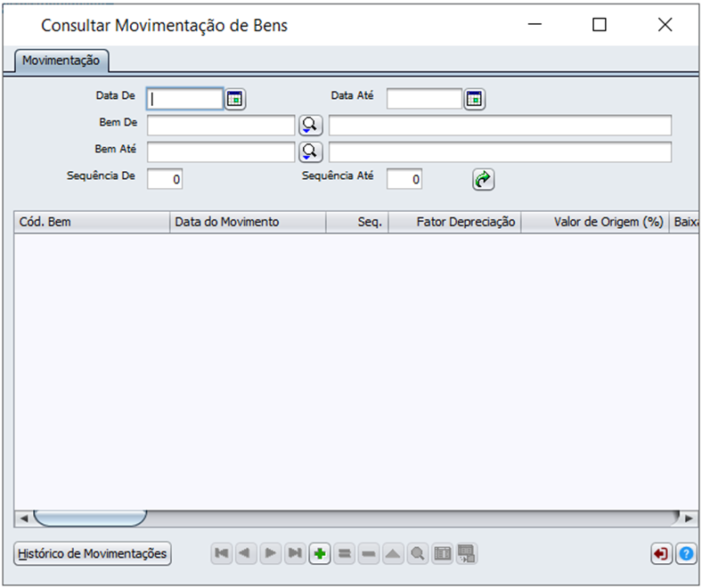
Task: Switch to the Movimentação tab
Action: coord(61,61)
